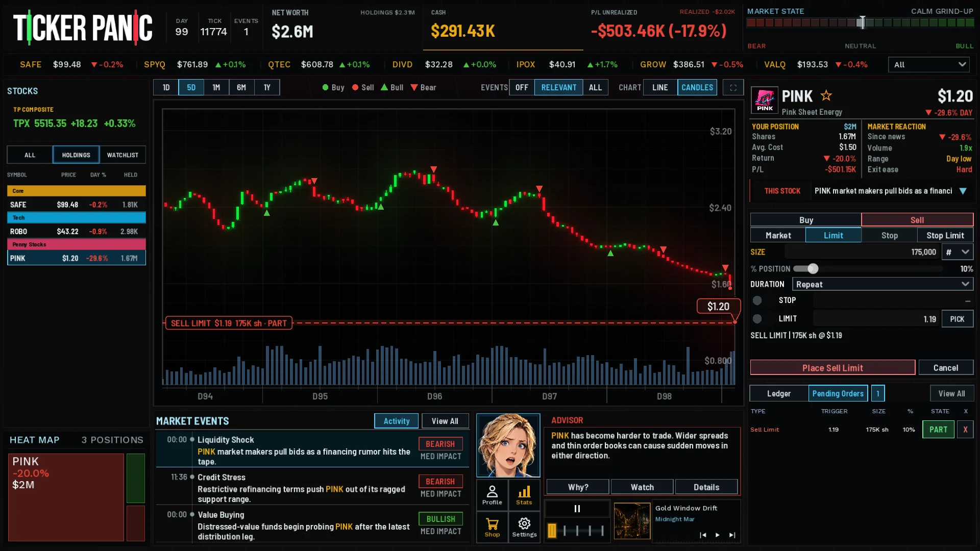Expand the THIS STOCK news arrow
980x551 pixels.
coord(963,191)
